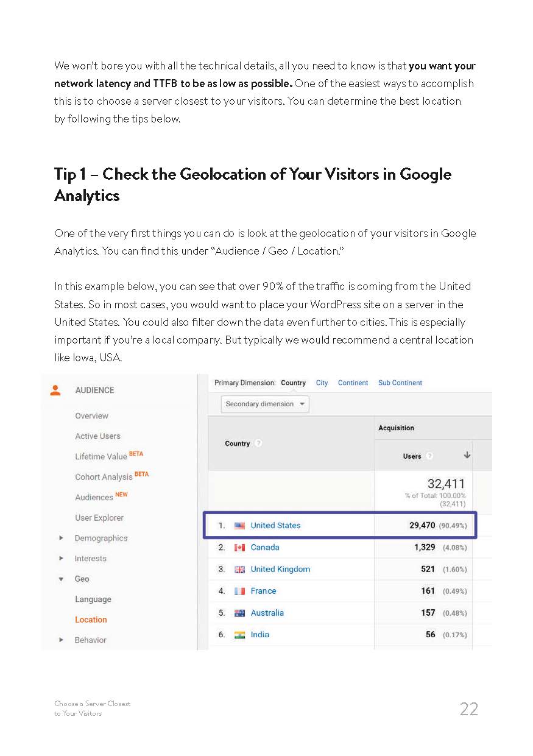This screenshot has width=533, height=756.
Task: Click the France flag icon
Action: pyautogui.click(x=239, y=592)
